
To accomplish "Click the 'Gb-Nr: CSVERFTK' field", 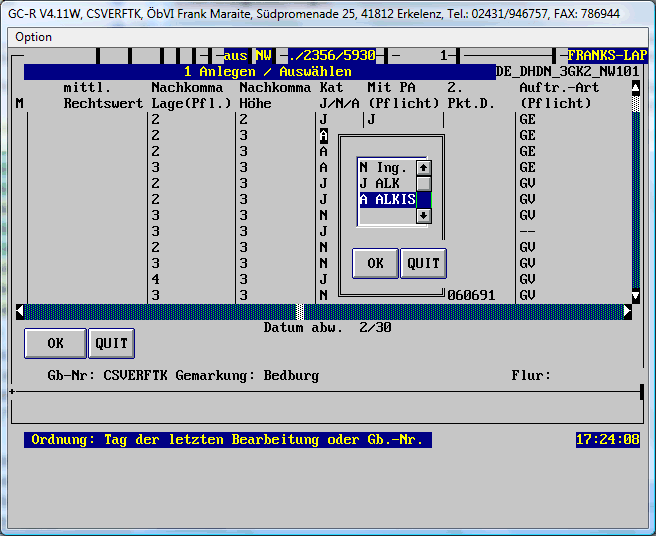I will pyautogui.click(x=107, y=375).
